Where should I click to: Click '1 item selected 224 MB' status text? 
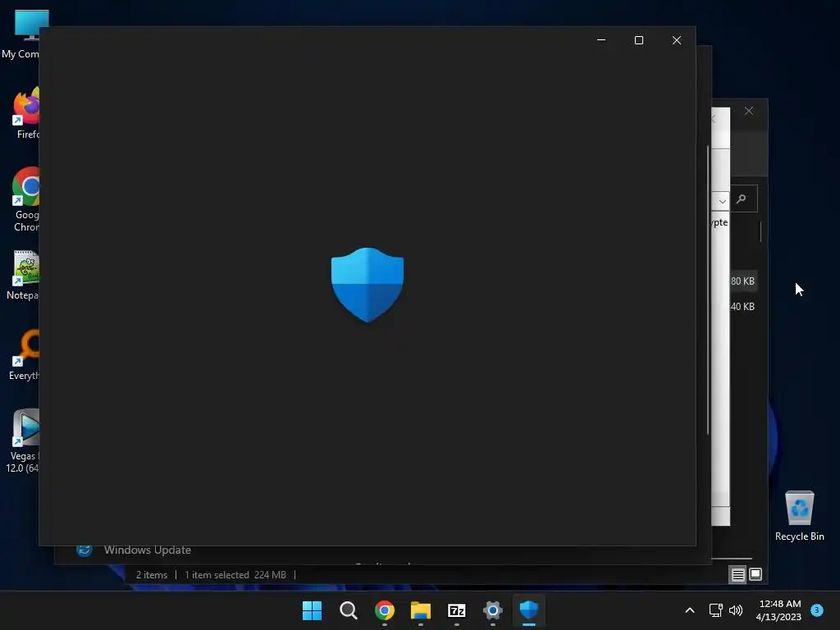coord(235,575)
